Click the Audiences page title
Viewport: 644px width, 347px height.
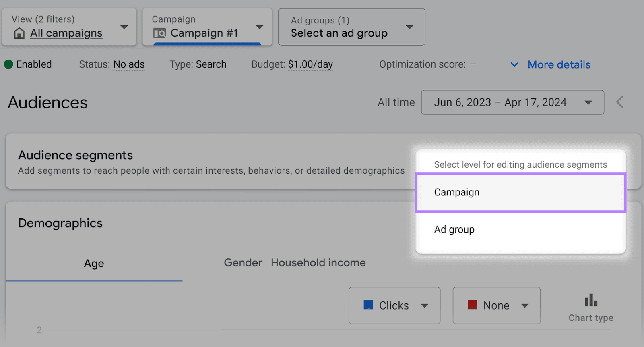point(47,103)
